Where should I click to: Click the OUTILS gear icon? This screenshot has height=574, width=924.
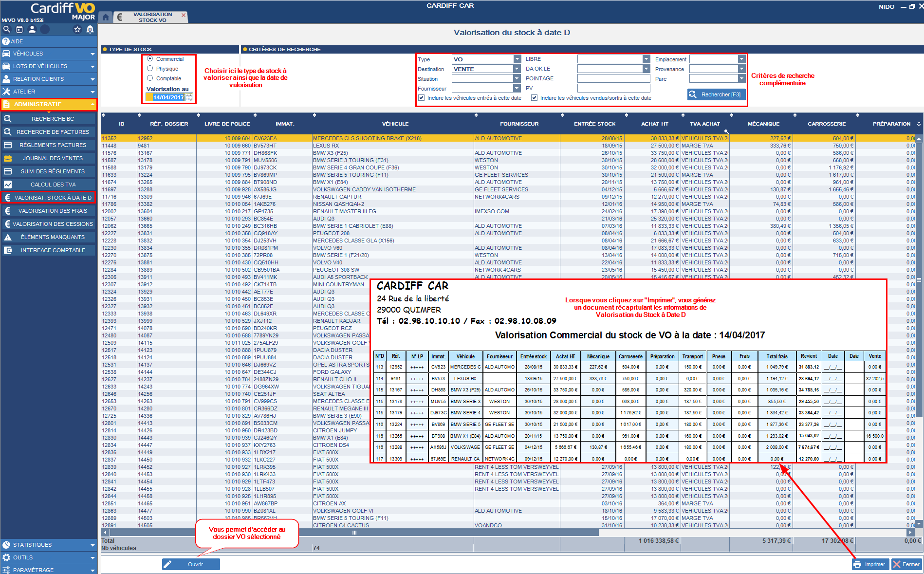pos(6,557)
